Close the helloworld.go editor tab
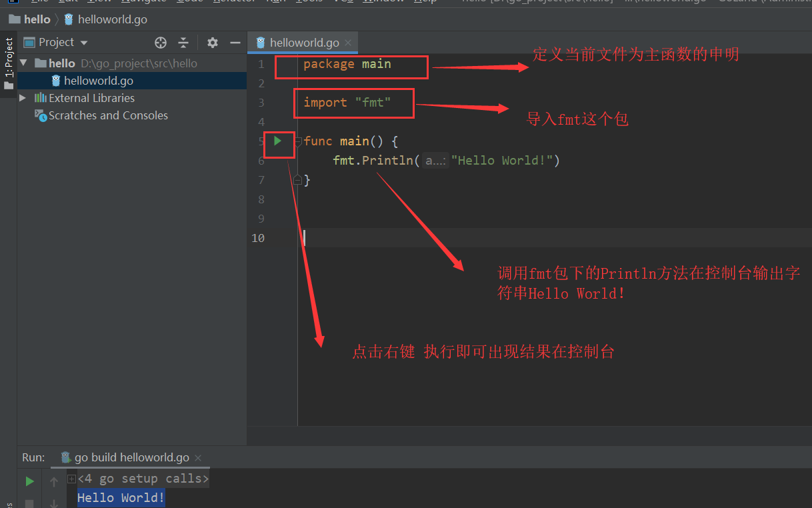The image size is (812, 508). coord(348,43)
